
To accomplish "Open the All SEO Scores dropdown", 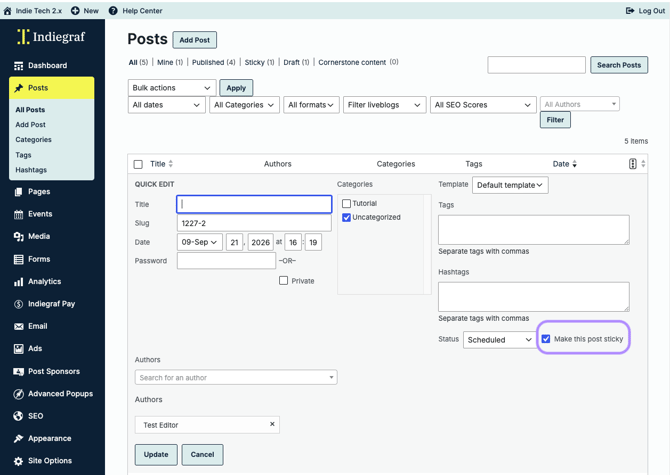I will point(483,105).
